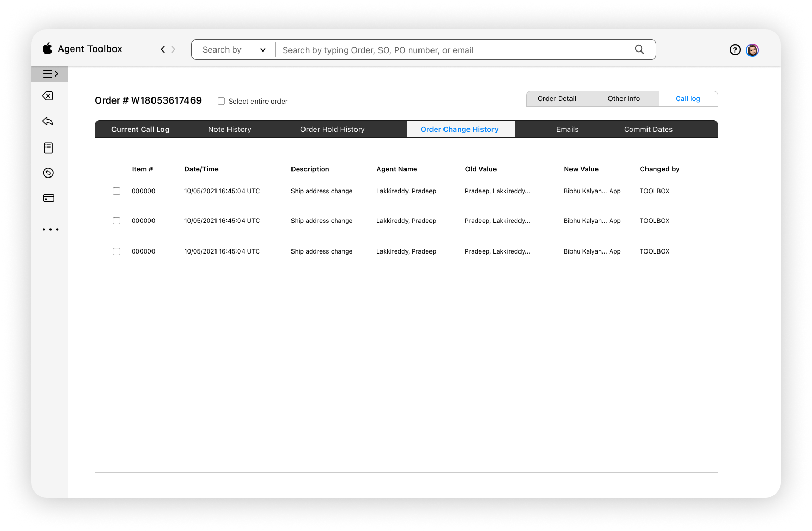The height and width of the screenshot is (531, 812).
Task: Click the back navigation chevron near Agent Toolbox
Action: pyautogui.click(x=162, y=49)
